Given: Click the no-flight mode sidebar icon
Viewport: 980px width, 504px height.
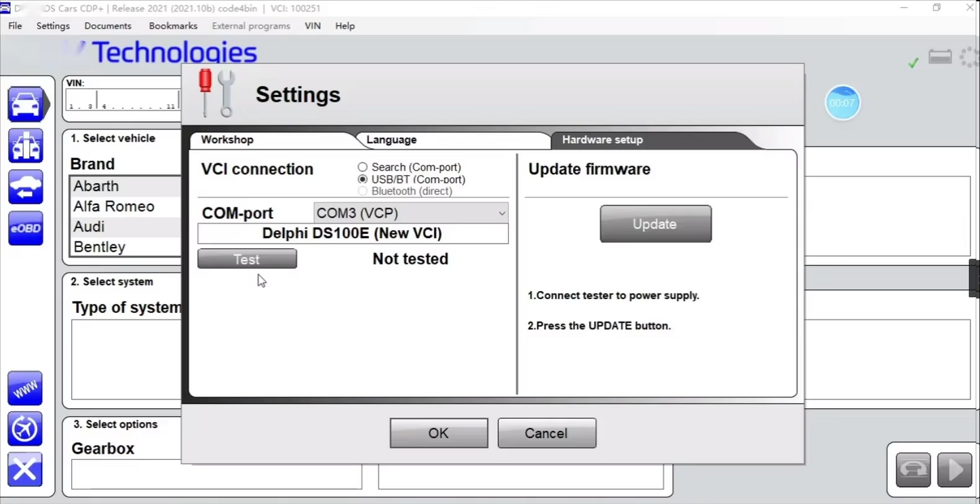Looking at the screenshot, I should [x=25, y=429].
